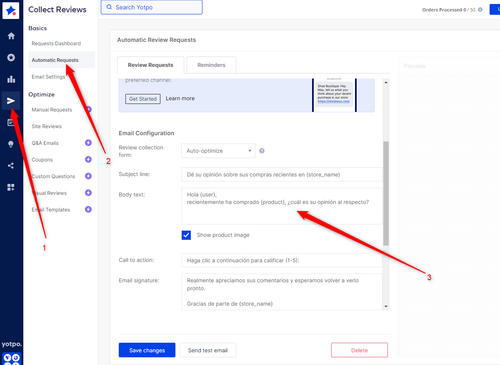Click the SMS phone preview thumbnail
Screen dimensions: 500x365
coord(334,95)
